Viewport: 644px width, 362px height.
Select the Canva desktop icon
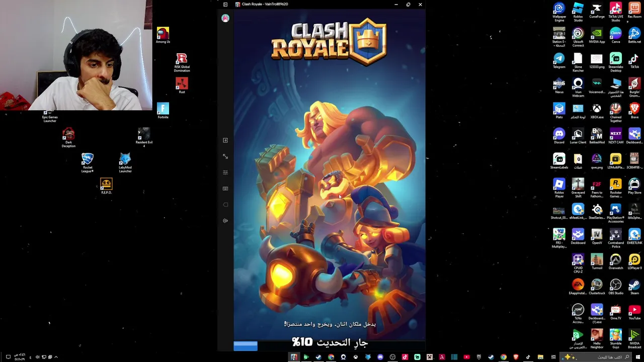(x=616, y=35)
